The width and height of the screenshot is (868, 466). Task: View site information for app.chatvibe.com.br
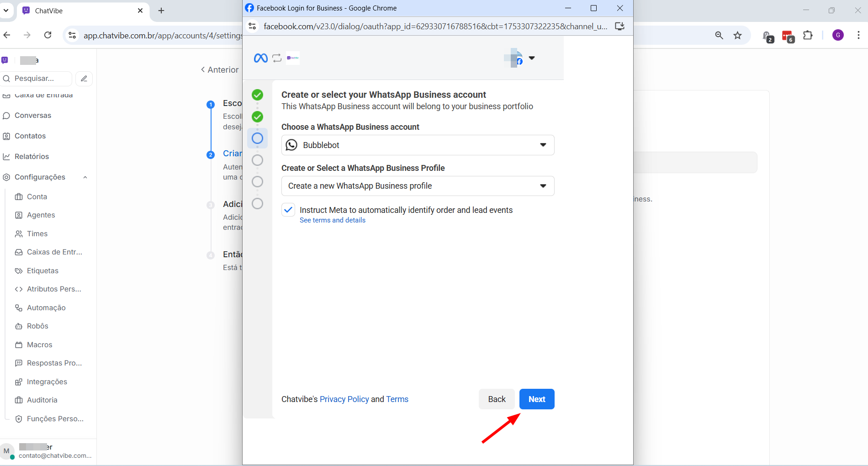[x=72, y=35]
